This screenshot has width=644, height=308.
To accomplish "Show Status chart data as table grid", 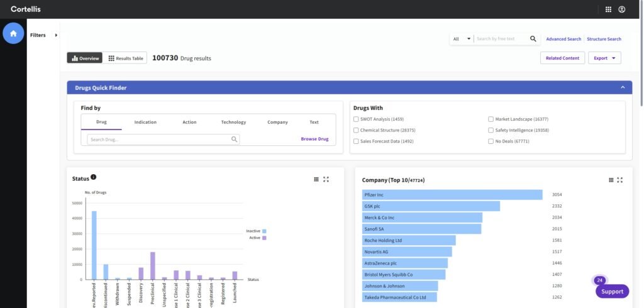I will click(x=316, y=179).
